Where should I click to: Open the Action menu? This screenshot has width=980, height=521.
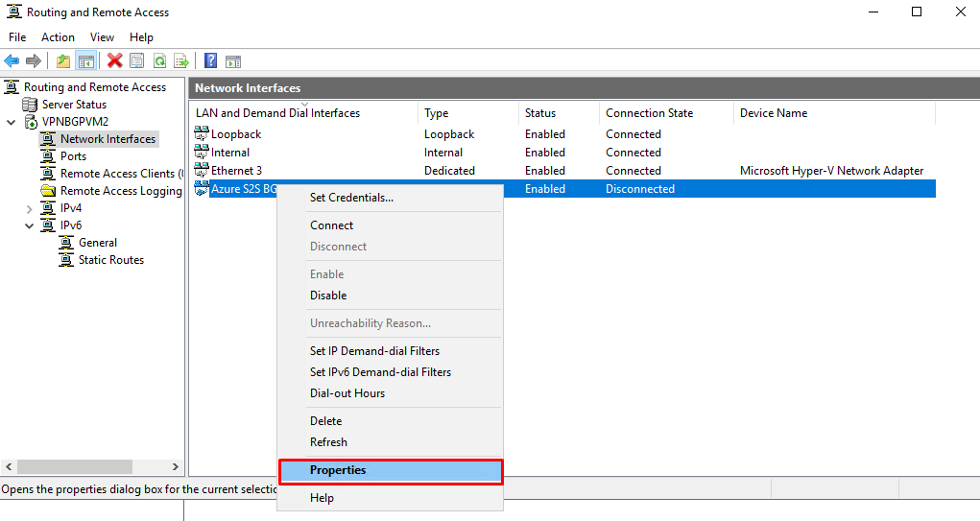[58, 37]
